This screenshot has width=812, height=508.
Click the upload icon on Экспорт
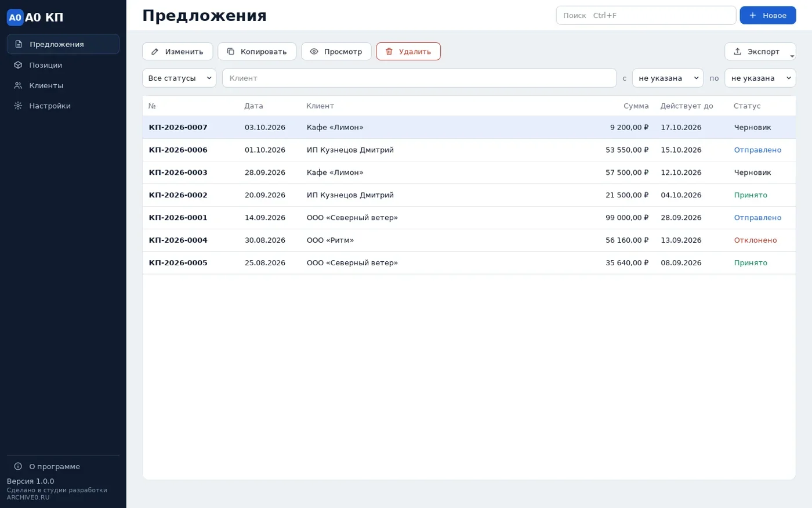click(738, 52)
